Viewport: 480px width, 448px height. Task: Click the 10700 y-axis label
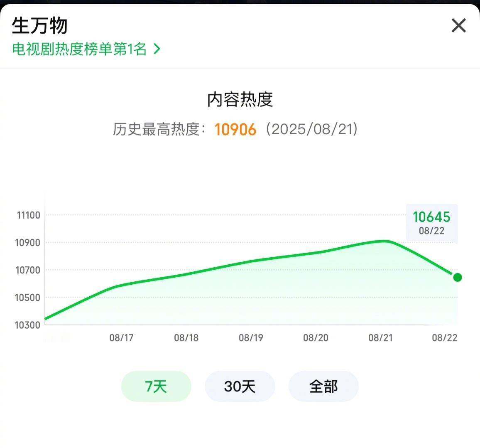[x=28, y=270]
